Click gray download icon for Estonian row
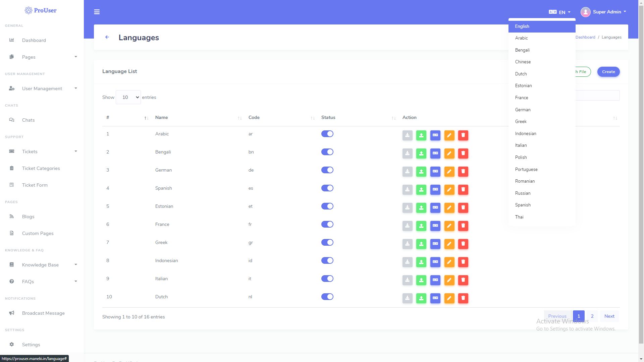This screenshot has height=362, width=644. tap(407, 208)
